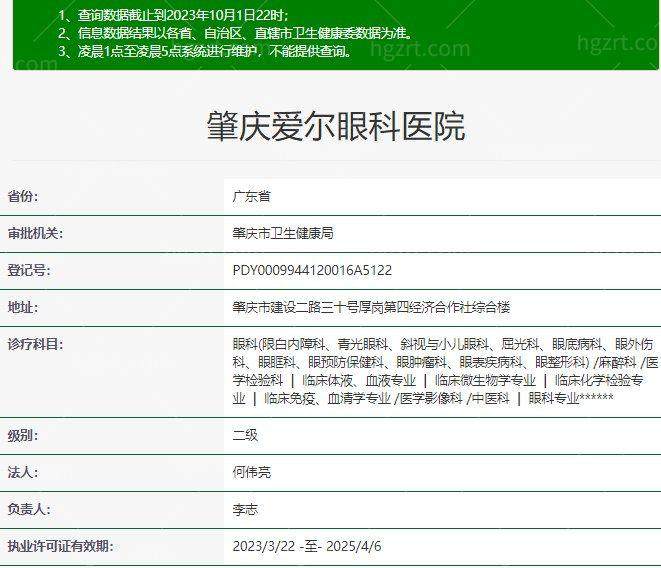Select the 执业许可证有效期 label

click(x=60, y=546)
